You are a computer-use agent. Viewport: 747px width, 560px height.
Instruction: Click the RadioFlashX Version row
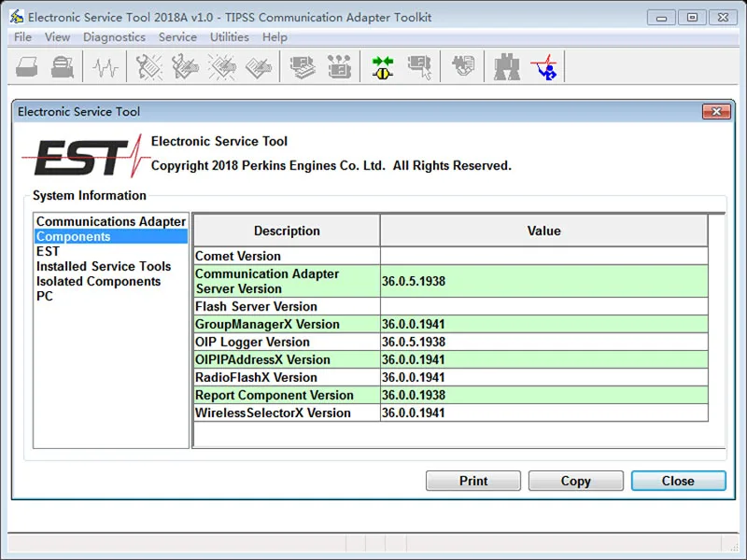tap(451, 377)
